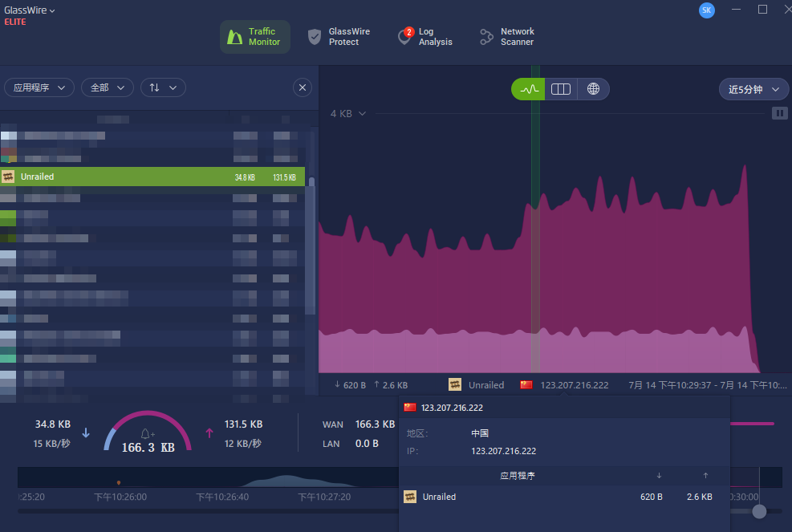Click the Traffic Monitor graph icon
The height and width of the screenshot is (532, 792).
[x=234, y=37]
